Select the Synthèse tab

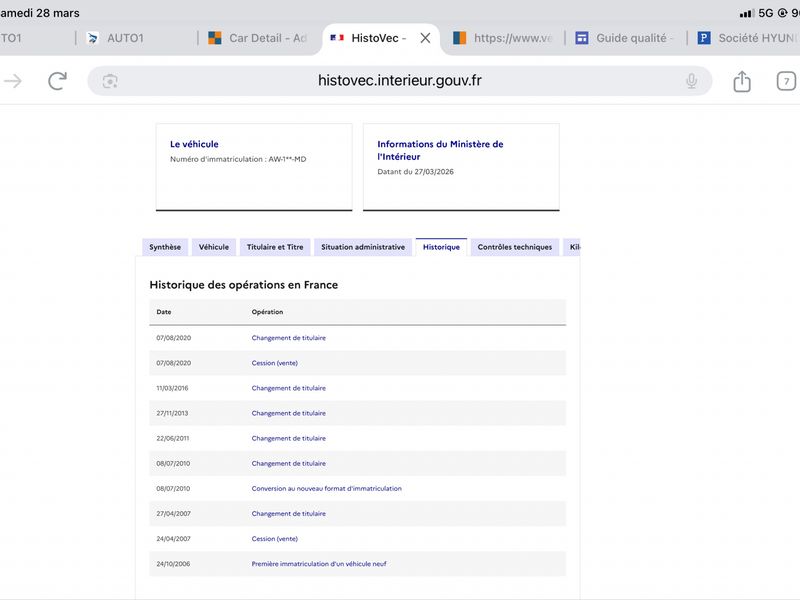click(165, 247)
